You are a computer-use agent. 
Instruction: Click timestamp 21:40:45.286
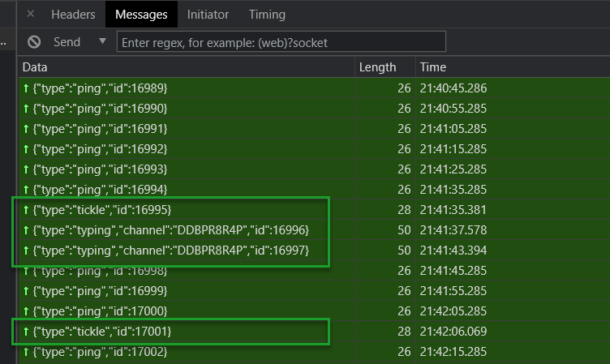click(453, 88)
